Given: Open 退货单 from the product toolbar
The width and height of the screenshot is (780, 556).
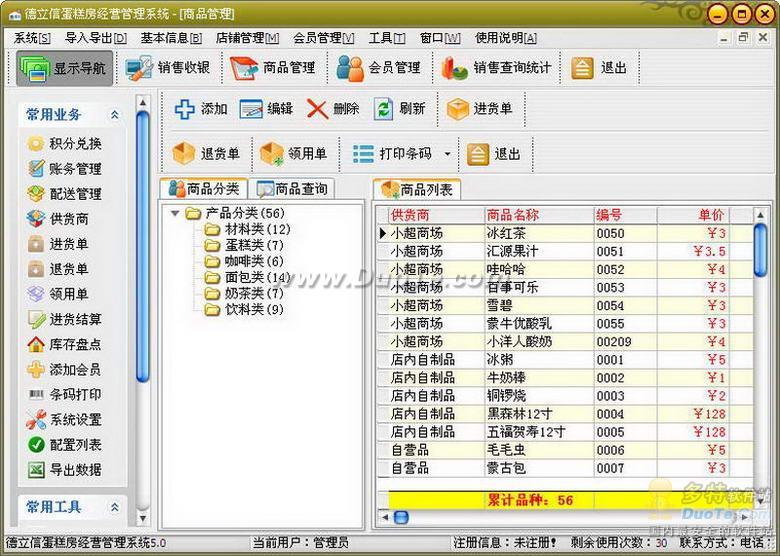Looking at the screenshot, I should tap(206, 153).
